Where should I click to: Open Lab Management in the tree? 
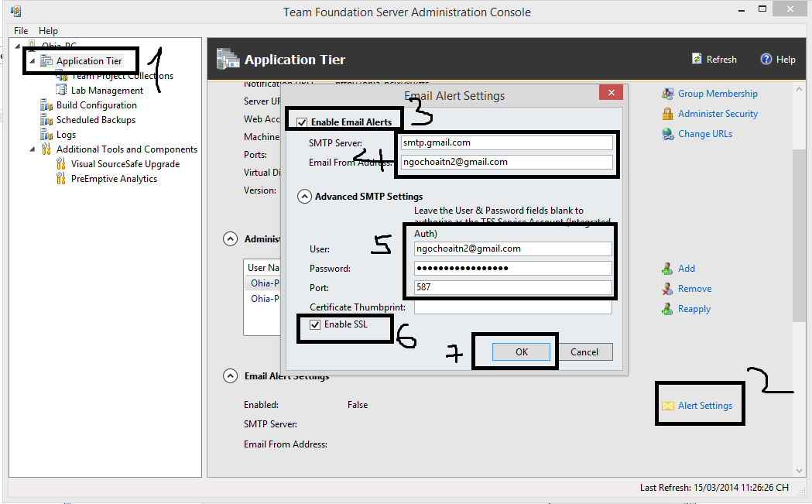tap(107, 91)
